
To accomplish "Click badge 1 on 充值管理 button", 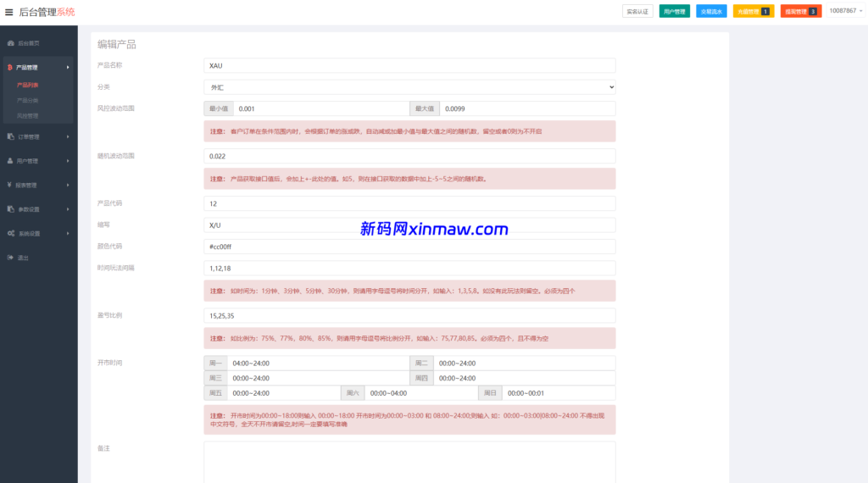I will pos(765,12).
